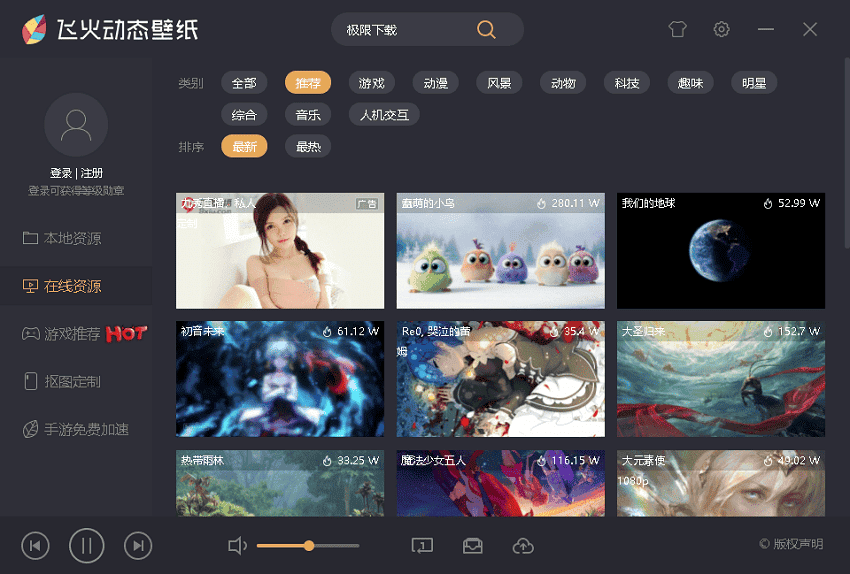The height and width of the screenshot is (574, 850).
Task: Filter by 明星 category
Action: pyautogui.click(x=754, y=83)
